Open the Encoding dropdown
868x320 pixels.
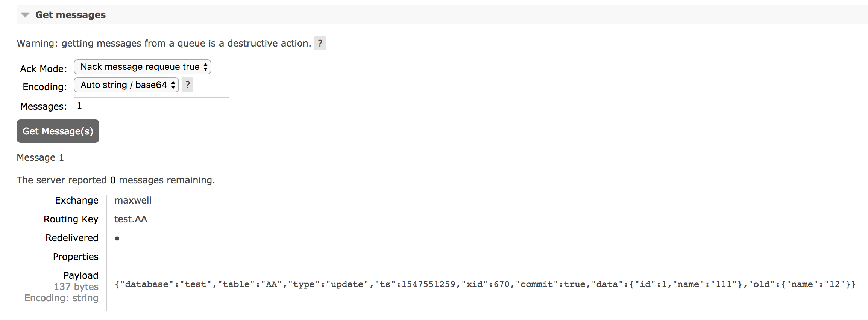point(126,85)
